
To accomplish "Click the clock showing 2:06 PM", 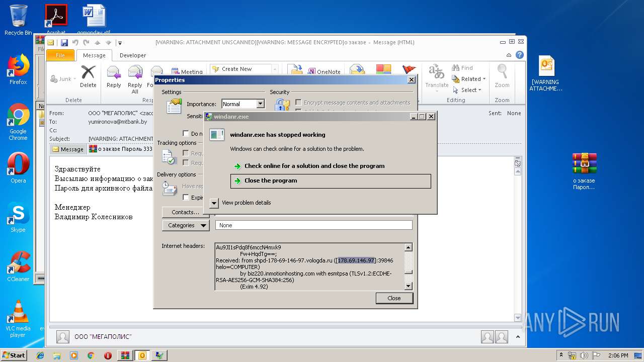I will (618, 355).
